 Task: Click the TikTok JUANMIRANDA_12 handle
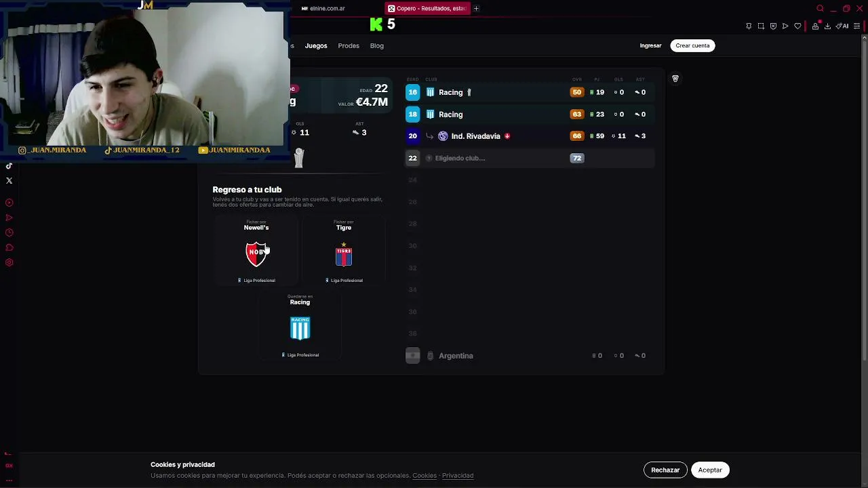[x=142, y=150]
